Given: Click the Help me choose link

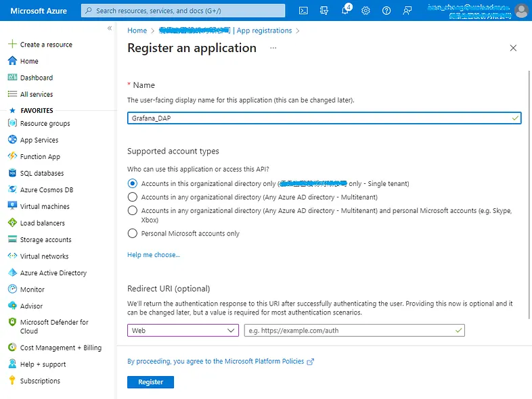Looking at the screenshot, I should [154, 254].
